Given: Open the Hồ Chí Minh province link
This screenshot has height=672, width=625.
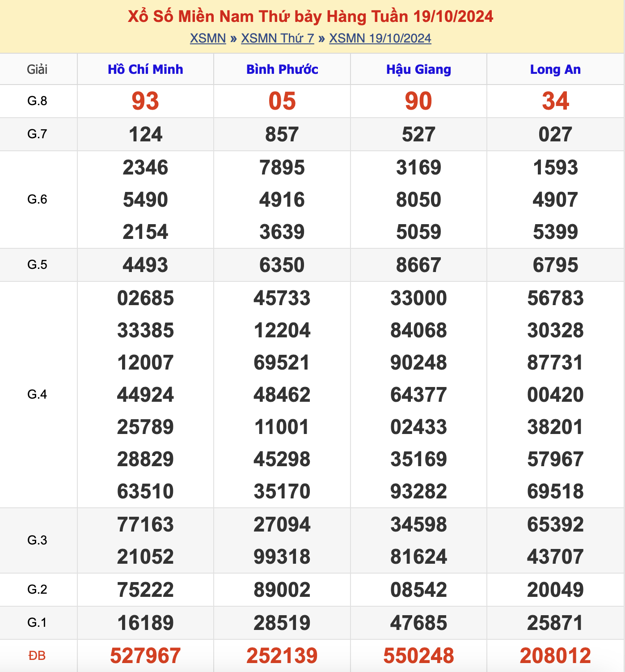Looking at the screenshot, I should tap(145, 69).
